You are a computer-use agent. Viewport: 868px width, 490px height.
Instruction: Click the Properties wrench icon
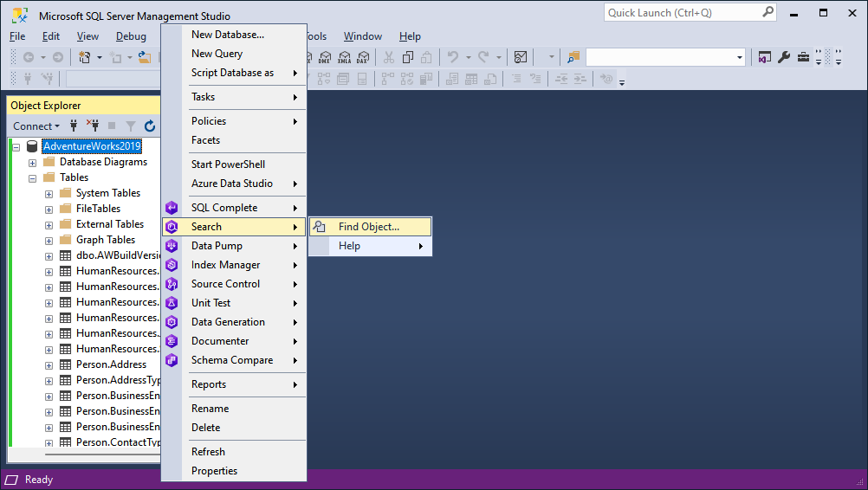pyautogui.click(x=784, y=57)
